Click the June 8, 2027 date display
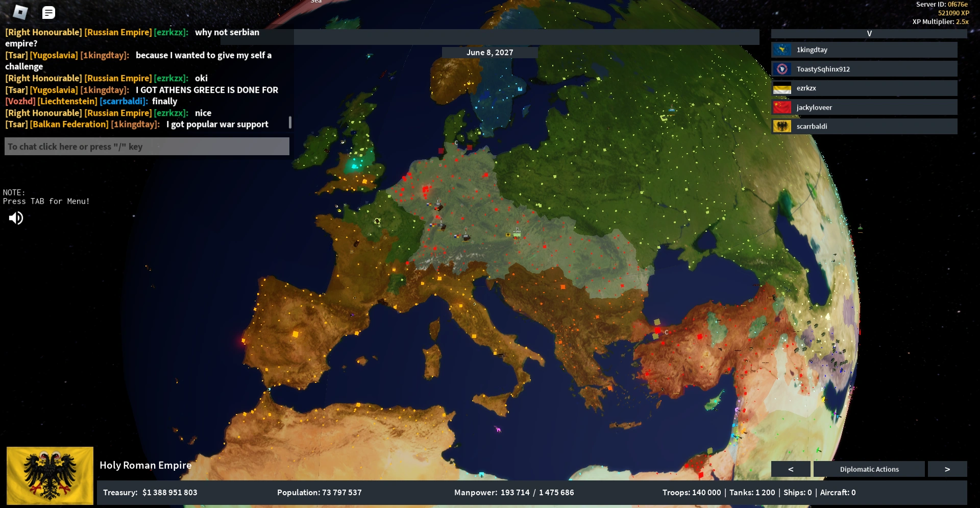The height and width of the screenshot is (508, 980). (490, 52)
